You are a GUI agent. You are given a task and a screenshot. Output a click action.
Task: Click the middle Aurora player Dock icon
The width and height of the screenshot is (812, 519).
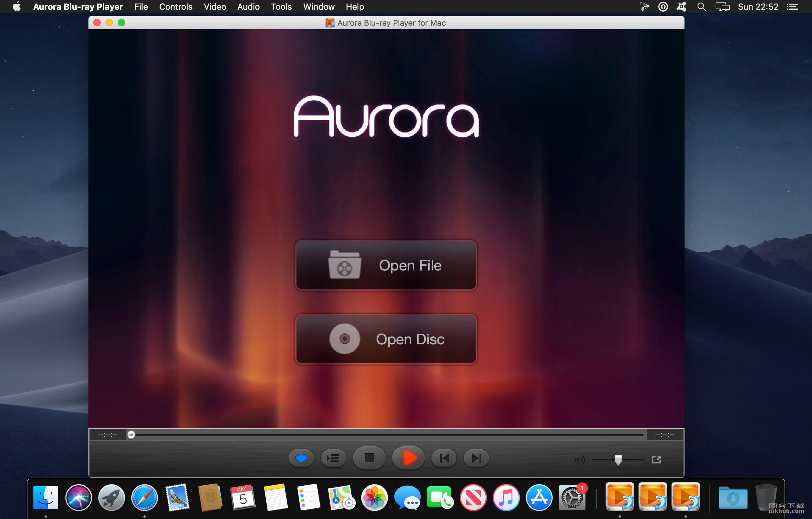(653, 496)
